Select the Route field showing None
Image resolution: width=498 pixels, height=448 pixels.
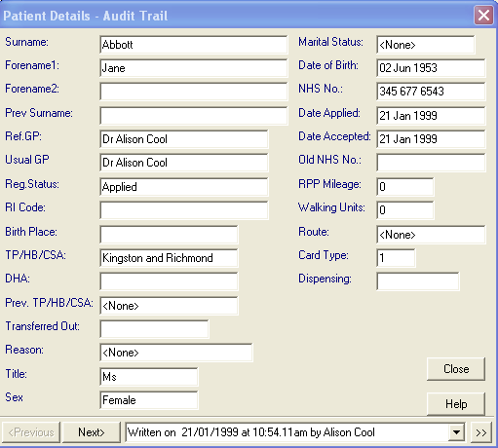tap(431, 235)
